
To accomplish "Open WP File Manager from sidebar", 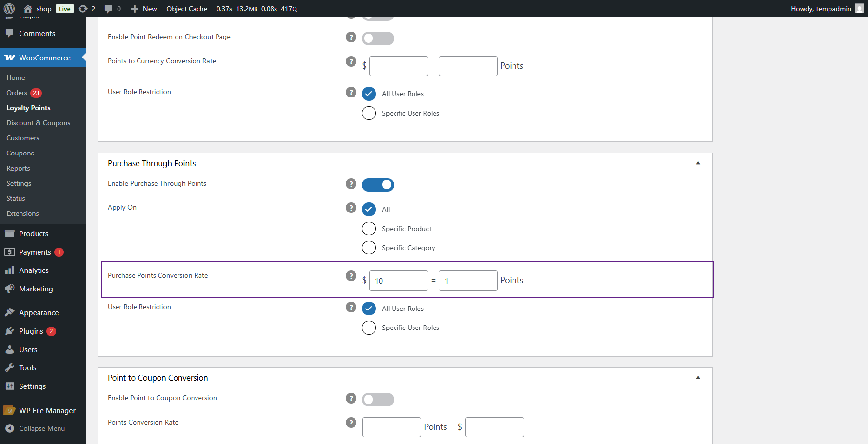I will (x=47, y=411).
